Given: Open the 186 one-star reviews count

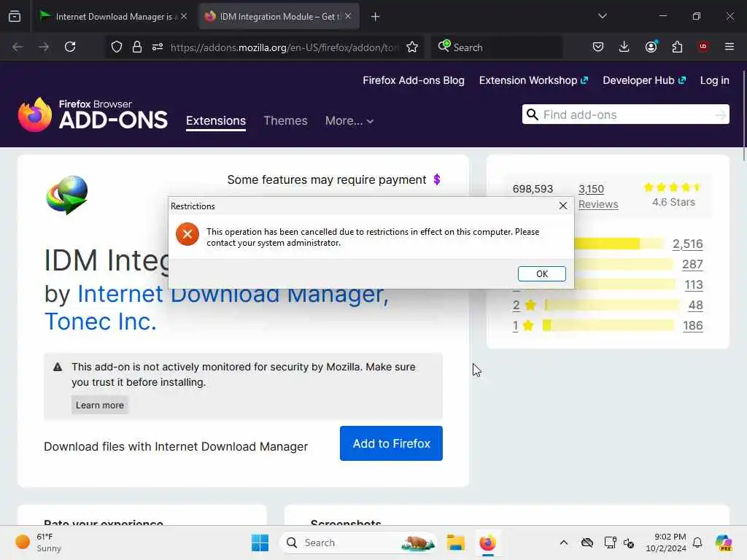Looking at the screenshot, I should click(693, 326).
